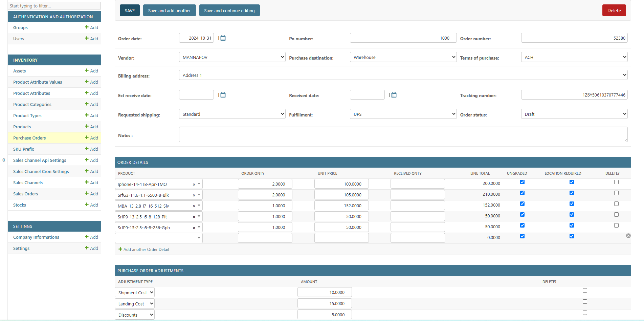
Task: Mark the Iphone-14-1TB-Apr-TMO row for deletion
Action: click(616, 182)
